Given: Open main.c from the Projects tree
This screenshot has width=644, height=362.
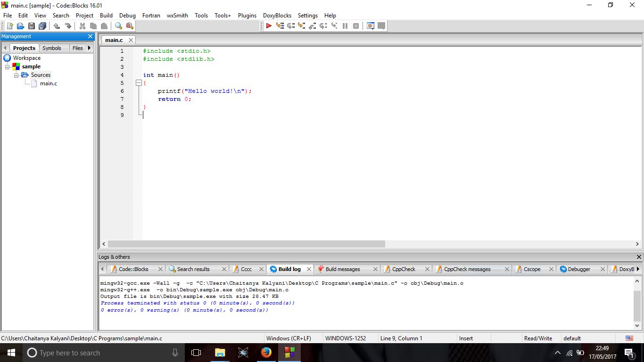Looking at the screenshot, I should (x=48, y=83).
